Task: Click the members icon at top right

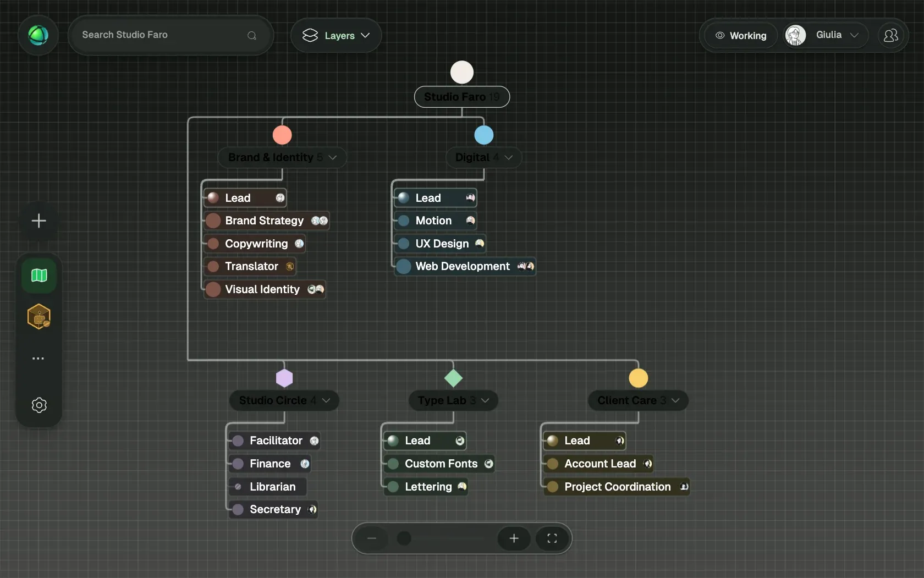Action: tap(890, 36)
